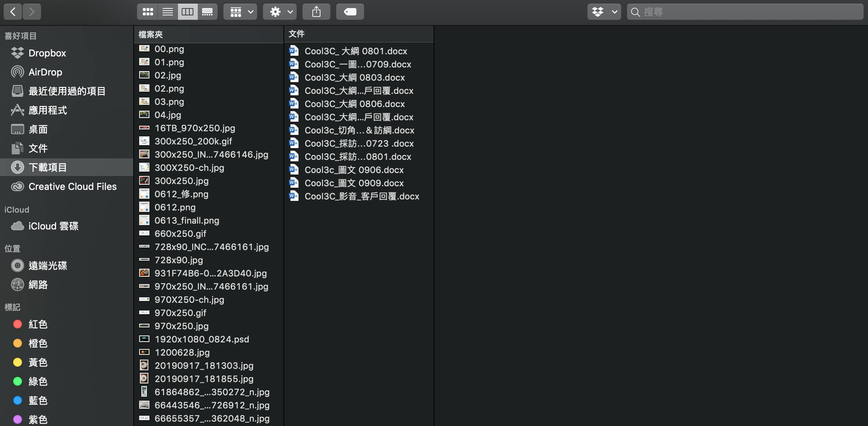This screenshot has height=426, width=868.
Task: Open Dropbox in the sidebar
Action: pyautogui.click(x=47, y=53)
